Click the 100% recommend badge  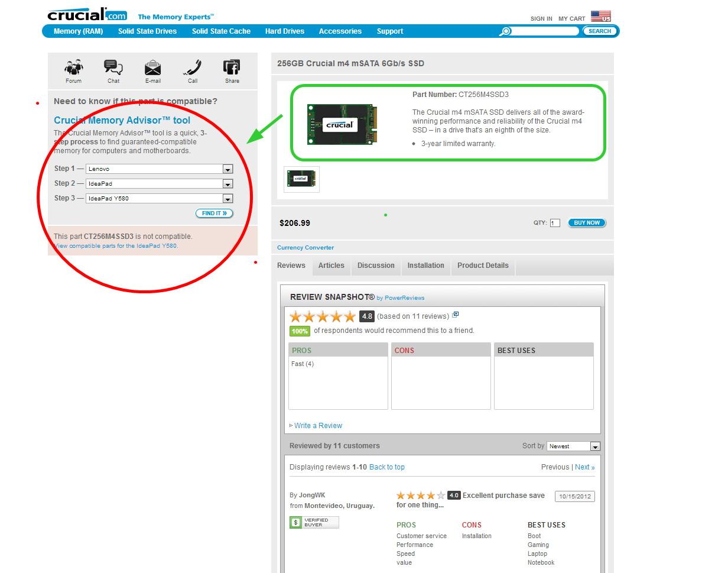pyautogui.click(x=300, y=331)
